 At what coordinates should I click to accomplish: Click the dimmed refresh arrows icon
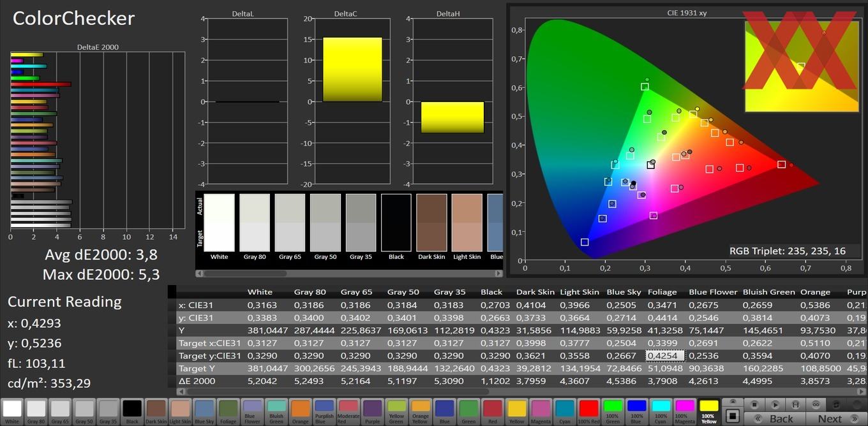(x=836, y=404)
